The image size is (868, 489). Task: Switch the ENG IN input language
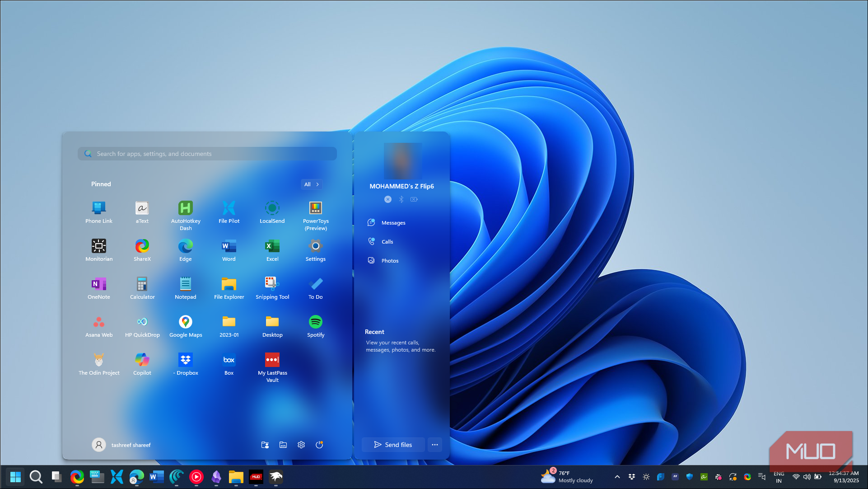click(779, 477)
